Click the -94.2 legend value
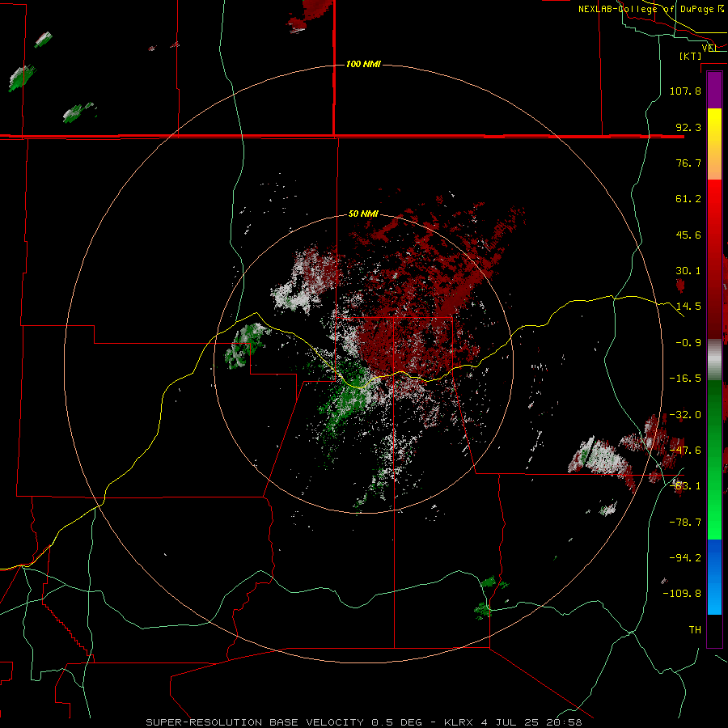The width and height of the screenshot is (728, 728). pos(685,558)
